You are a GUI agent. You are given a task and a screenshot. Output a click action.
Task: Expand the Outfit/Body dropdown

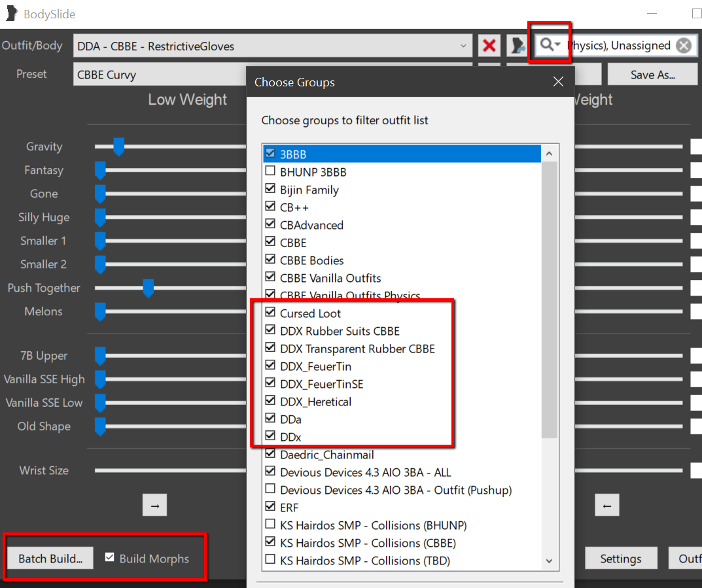[463, 46]
